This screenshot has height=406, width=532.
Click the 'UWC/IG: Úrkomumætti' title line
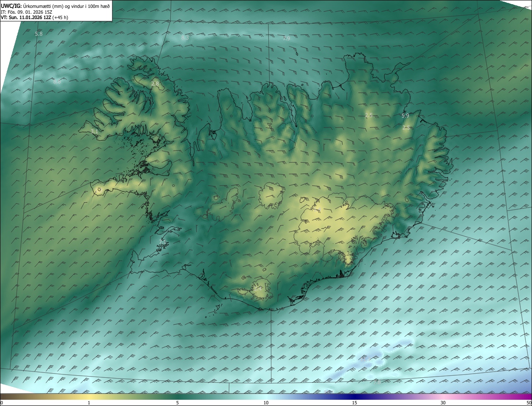[55, 6]
